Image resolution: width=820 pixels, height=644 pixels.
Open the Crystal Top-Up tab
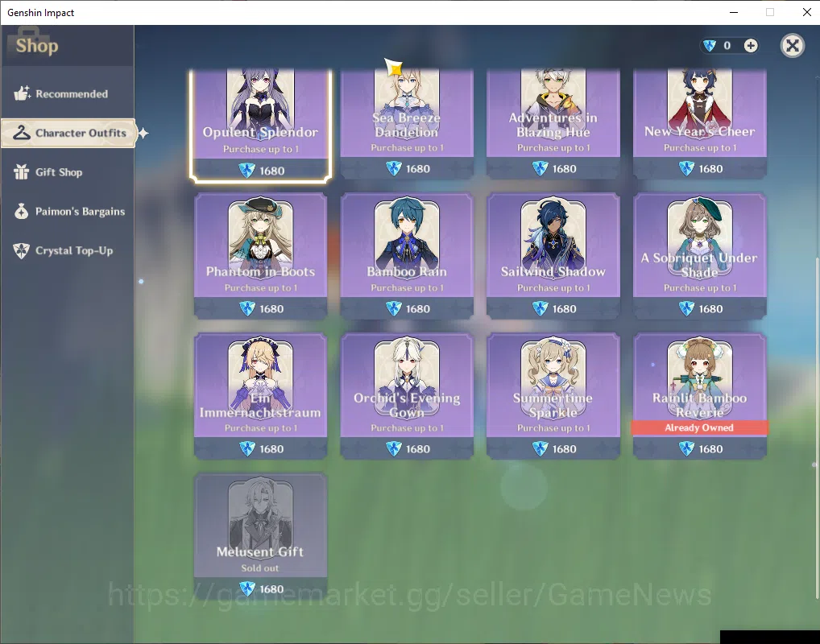tap(68, 250)
